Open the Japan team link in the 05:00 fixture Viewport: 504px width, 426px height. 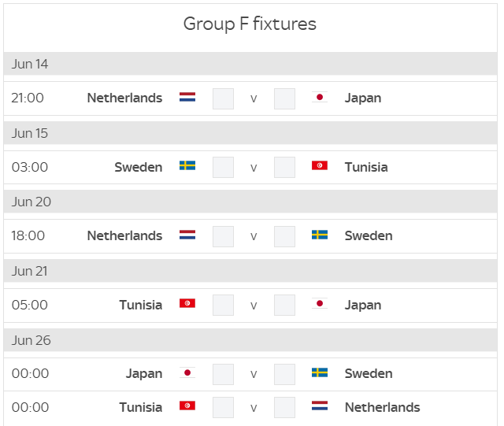[x=363, y=305]
